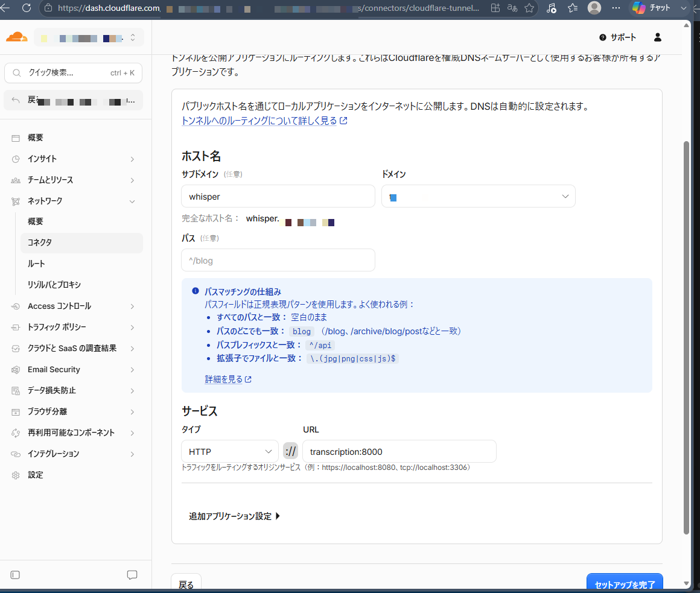Screen dimensions: 700x593
Task: Open feedback chat bubble icon in sidebar
Action: point(132,575)
